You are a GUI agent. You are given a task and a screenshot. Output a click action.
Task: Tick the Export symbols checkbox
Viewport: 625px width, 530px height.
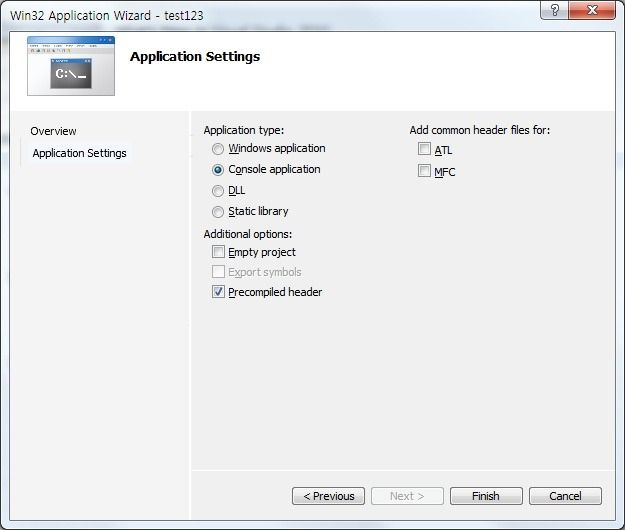click(x=218, y=272)
